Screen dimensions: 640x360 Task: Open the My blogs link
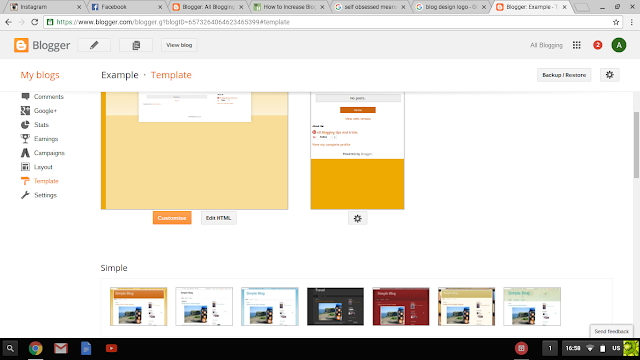point(40,75)
